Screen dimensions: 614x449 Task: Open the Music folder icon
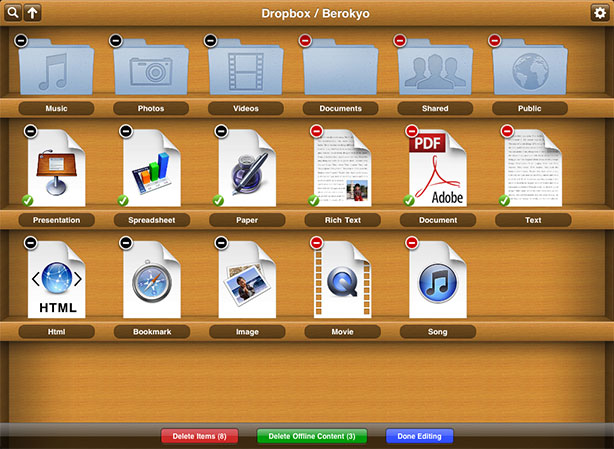[56, 67]
